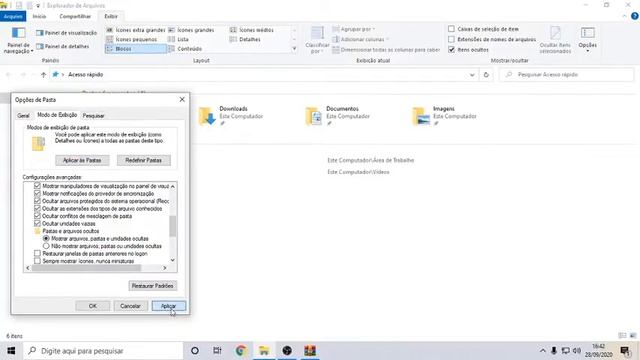Switch to Compartilhar ribbon tab
Image resolution: width=640 pixels, height=360 pixels.
[75, 16]
